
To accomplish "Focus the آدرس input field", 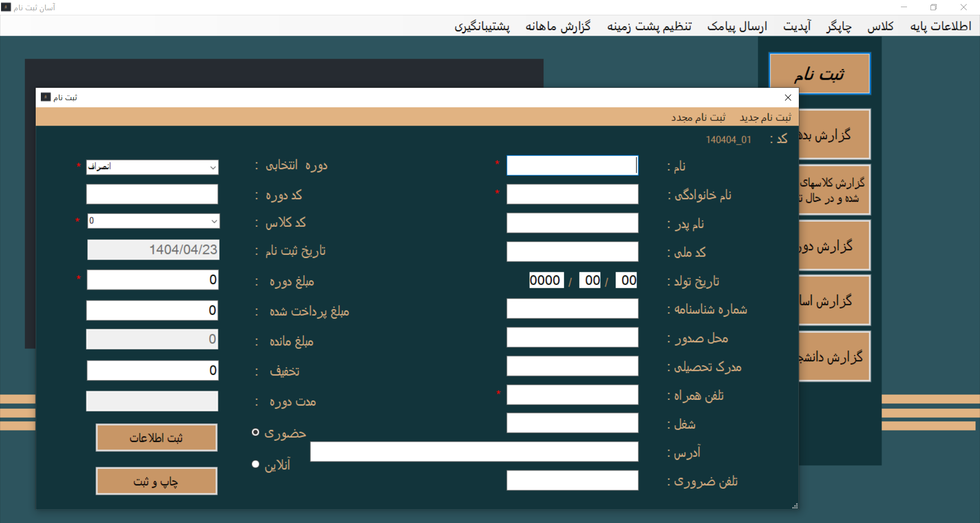I will (474, 451).
